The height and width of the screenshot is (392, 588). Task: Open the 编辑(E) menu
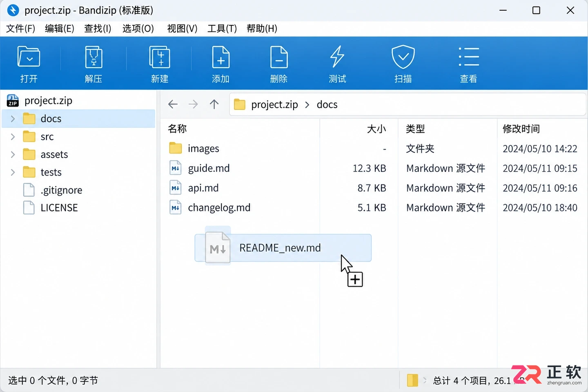click(60, 29)
